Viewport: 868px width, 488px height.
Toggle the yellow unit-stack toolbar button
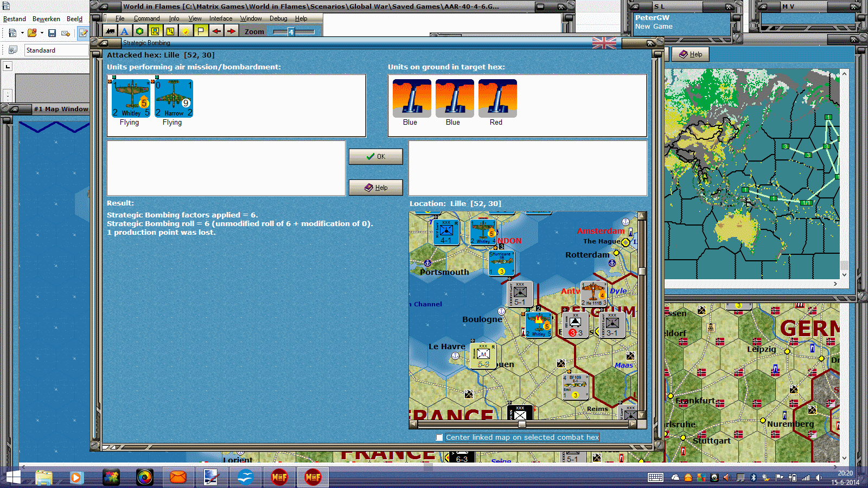(155, 31)
